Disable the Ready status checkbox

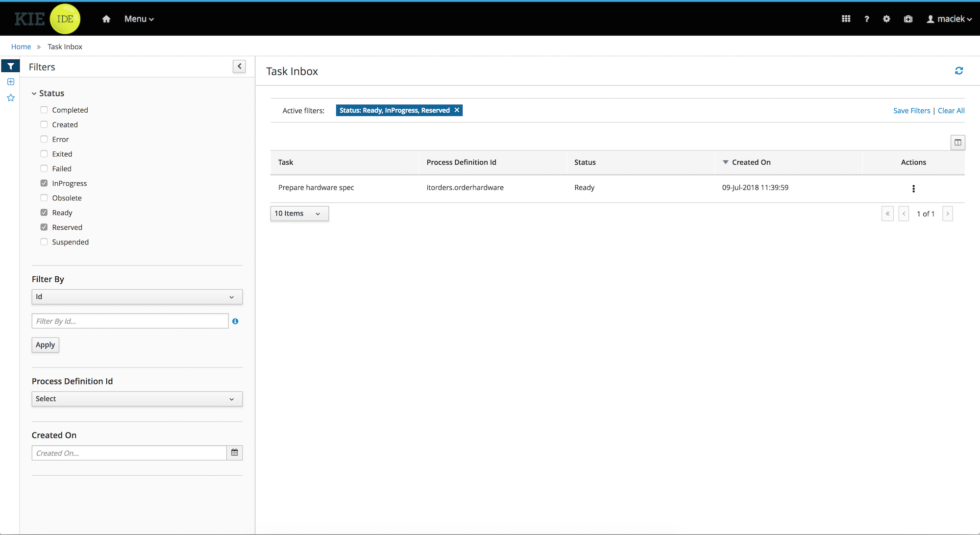coord(44,212)
